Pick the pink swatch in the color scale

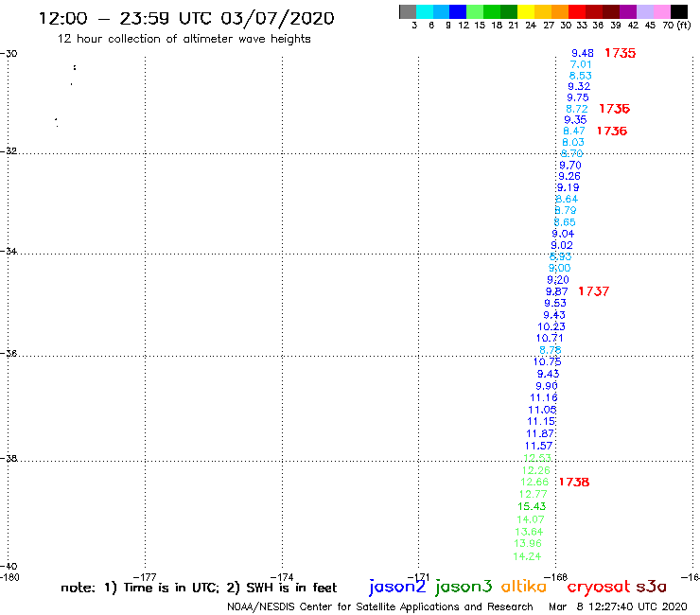click(x=661, y=11)
